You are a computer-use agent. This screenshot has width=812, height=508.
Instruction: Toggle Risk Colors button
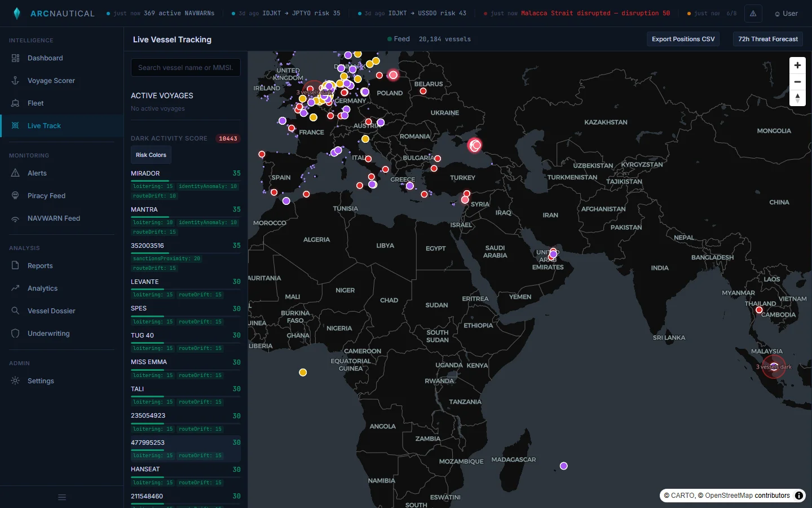pos(151,155)
